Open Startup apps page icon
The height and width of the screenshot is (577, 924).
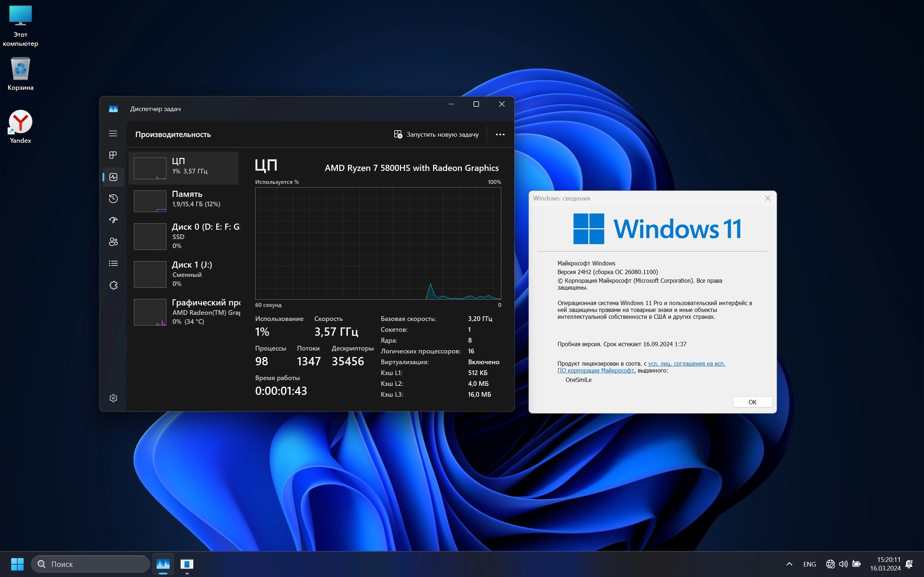coord(113,220)
